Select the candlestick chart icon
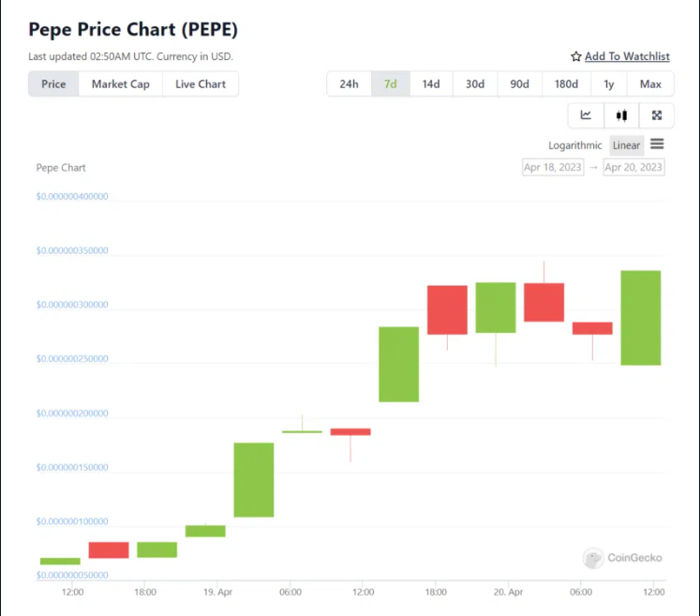 tap(621, 115)
